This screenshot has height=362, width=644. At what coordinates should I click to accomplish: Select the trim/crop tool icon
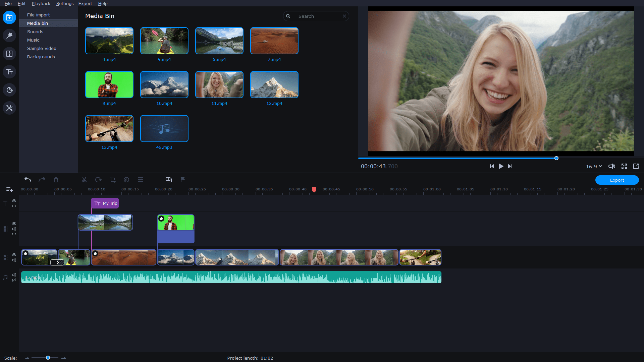tap(112, 179)
